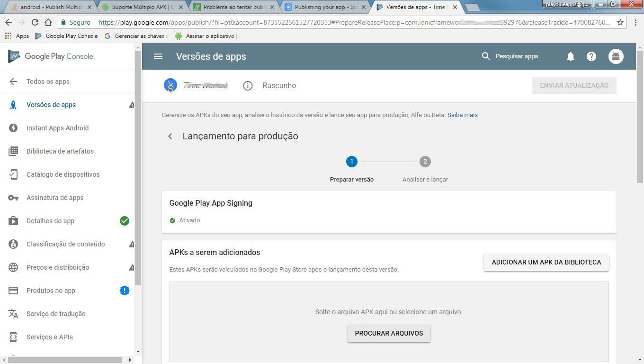The width and height of the screenshot is (644, 364).
Task: Click the hamburger menu icon in header
Action: click(158, 56)
